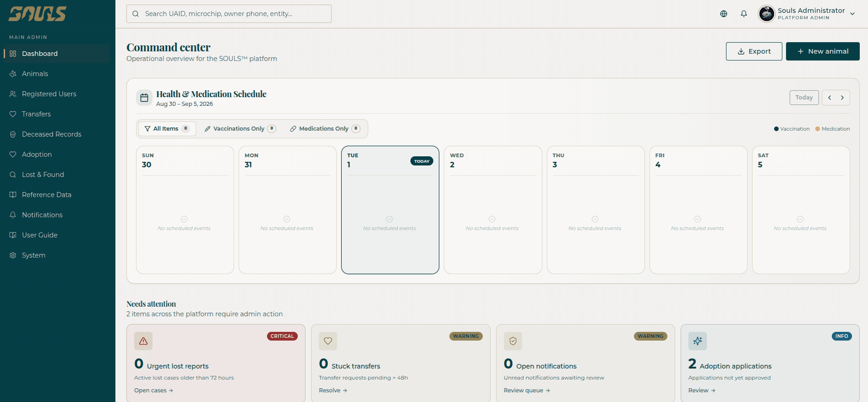
Task: Click Deceased Records sidebar icon
Action: click(x=13, y=134)
